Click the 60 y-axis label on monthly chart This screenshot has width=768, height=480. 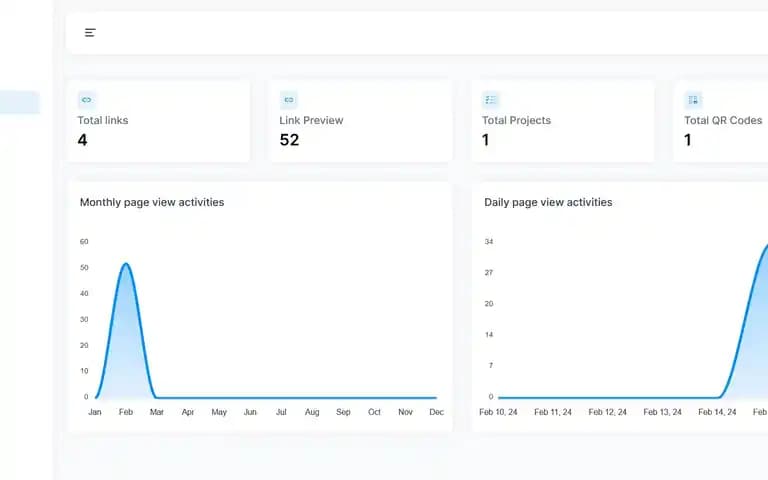[84, 241]
